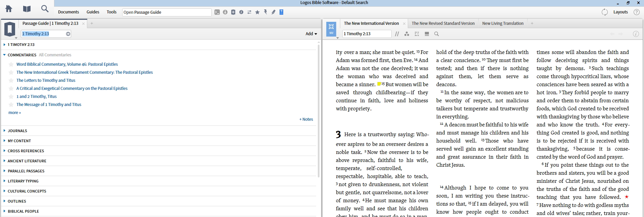Image resolution: width=644 pixels, height=217 pixels.
Task: Click the + Notes link
Action: pyautogui.click(x=306, y=119)
